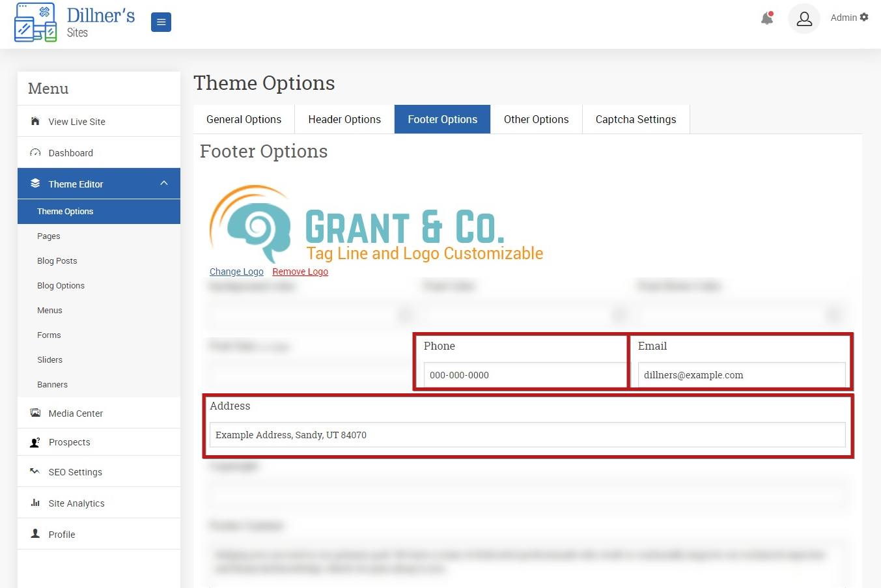881x588 pixels.
Task: Click the Remove Logo link
Action: coord(300,272)
